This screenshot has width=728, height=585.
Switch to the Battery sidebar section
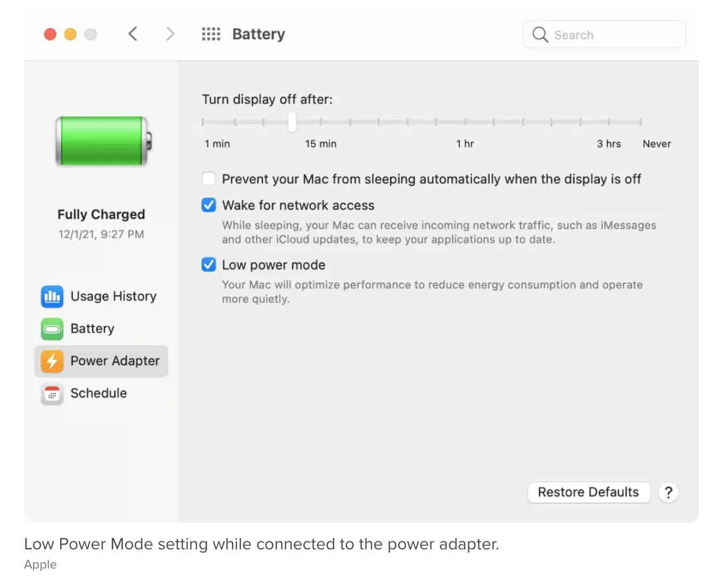(x=93, y=329)
